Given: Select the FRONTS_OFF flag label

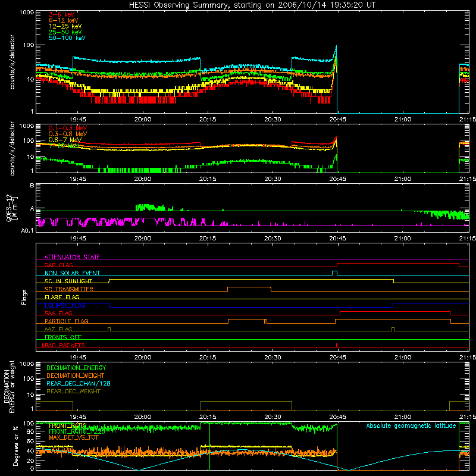Looking at the screenshot, I should 63,337.
